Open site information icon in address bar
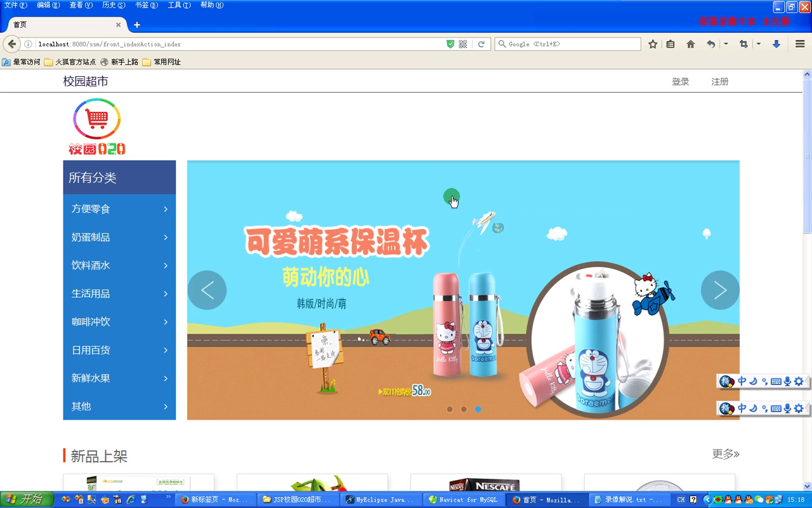 [29, 44]
